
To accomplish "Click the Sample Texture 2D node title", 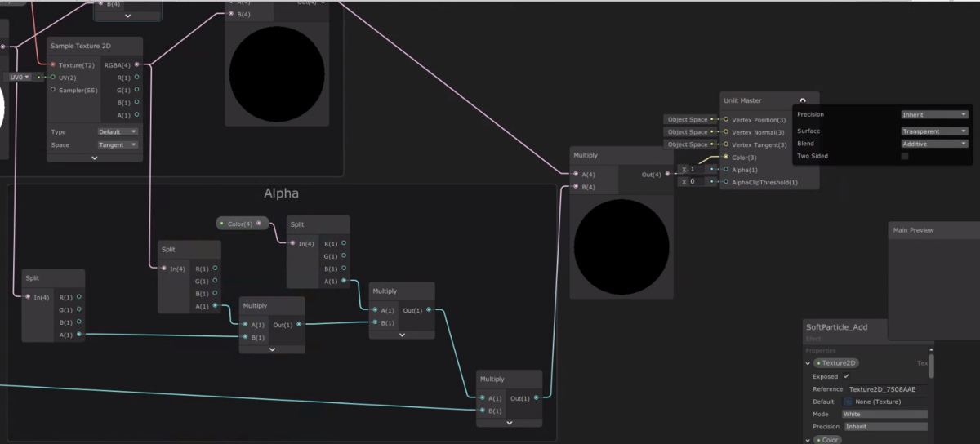I will (x=80, y=47).
